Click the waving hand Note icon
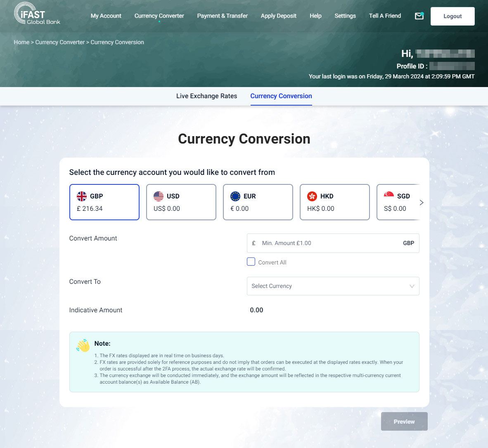Image resolution: width=488 pixels, height=448 pixels. pos(83,345)
